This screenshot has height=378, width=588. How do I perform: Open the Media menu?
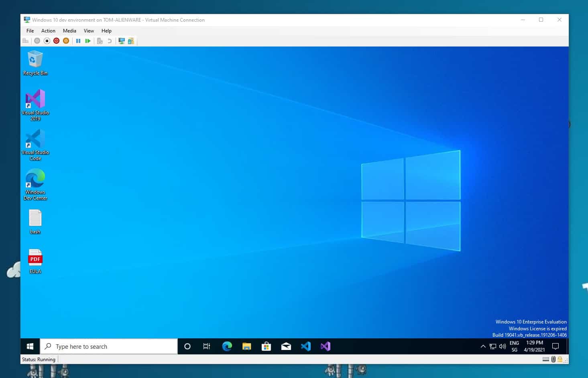[x=69, y=30]
